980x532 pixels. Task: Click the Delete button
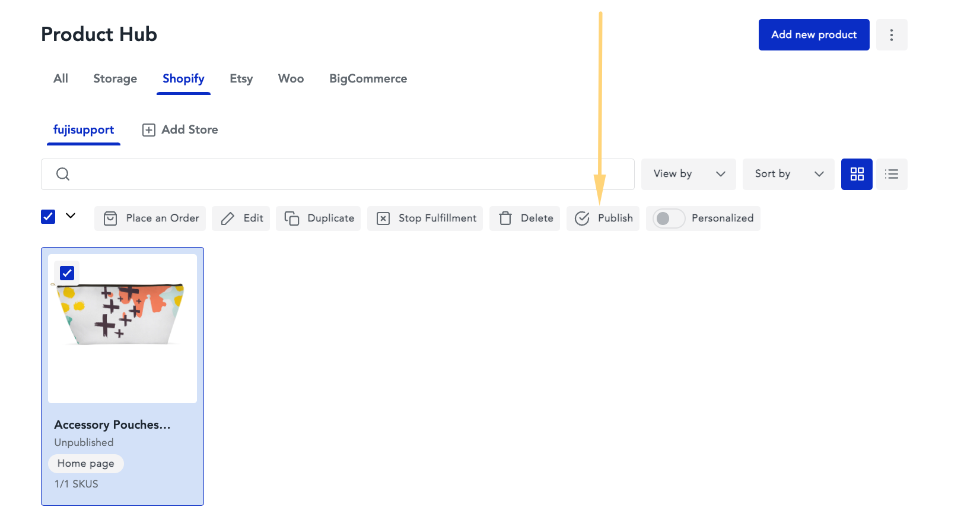pos(524,218)
